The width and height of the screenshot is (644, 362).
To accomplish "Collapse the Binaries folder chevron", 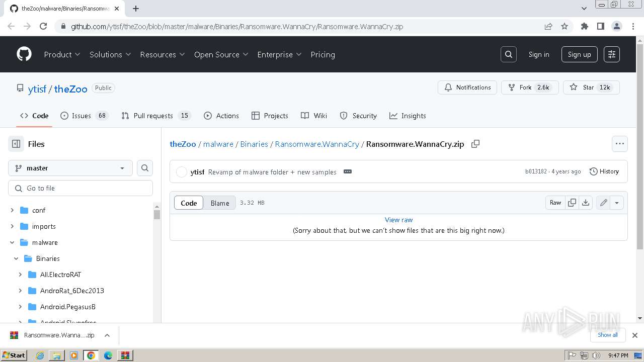I will pyautogui.click(x=16, y=258).
